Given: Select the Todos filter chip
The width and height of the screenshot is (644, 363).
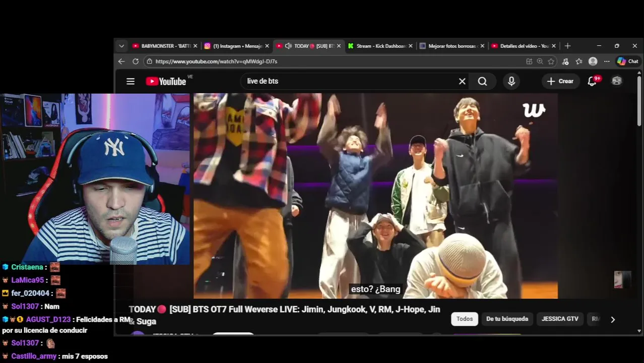Looking at the screenshot, I should point(465,319).
